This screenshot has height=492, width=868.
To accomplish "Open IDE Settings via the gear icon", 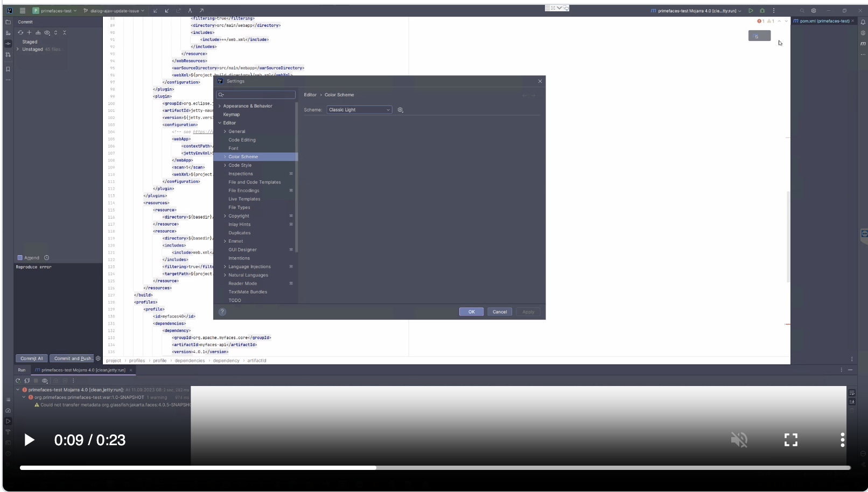I will (814, 10).
